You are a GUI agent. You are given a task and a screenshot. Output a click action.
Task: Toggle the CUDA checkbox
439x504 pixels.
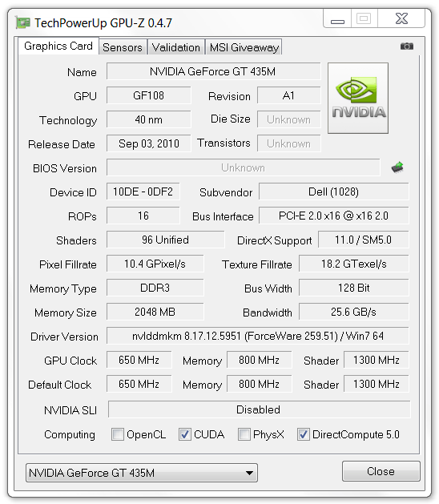(x=185, y=434)
